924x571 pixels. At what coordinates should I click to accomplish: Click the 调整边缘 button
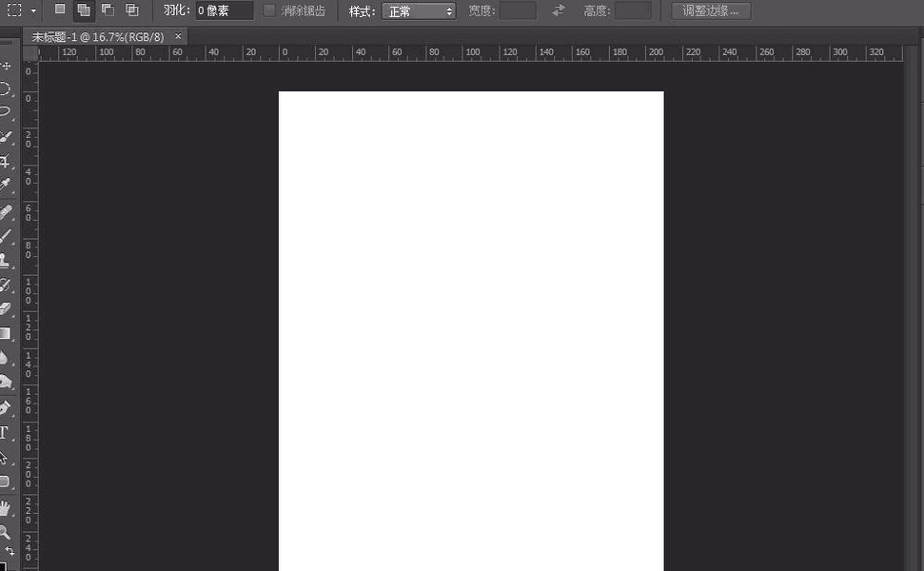tap(711, 11)
